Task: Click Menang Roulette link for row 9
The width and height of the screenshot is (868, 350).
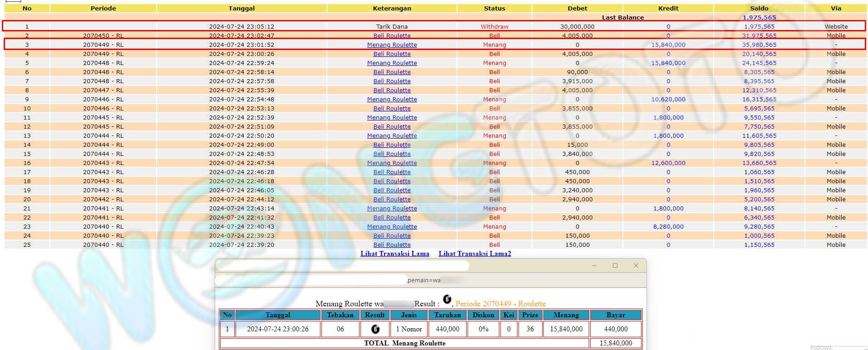Action: 392,99
